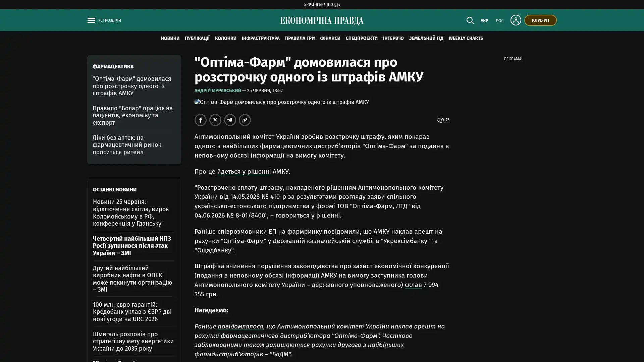Follow the "йдеться у рішенні" link
Screen dimensions: 644x362
[244, 171]
